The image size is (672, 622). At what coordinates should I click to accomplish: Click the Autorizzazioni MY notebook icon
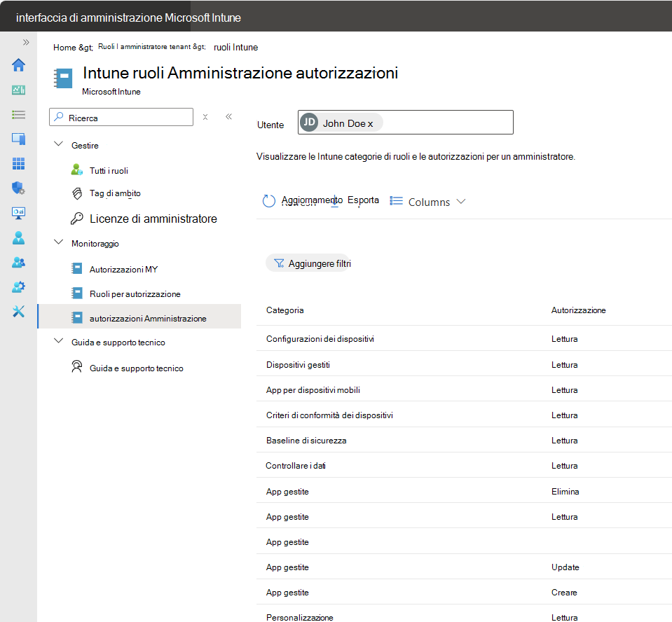click(76, 268)
